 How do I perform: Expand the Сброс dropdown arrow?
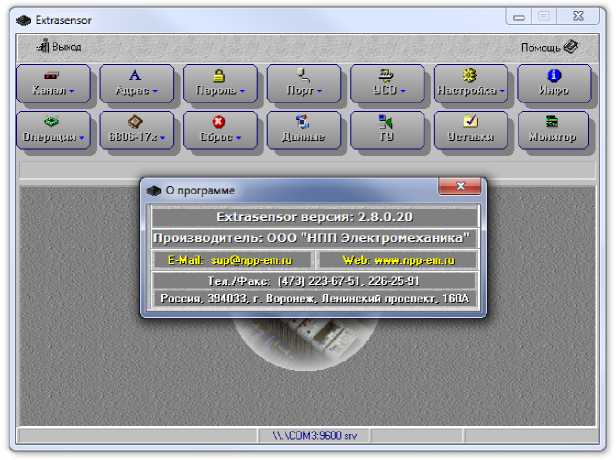[238, 138]
